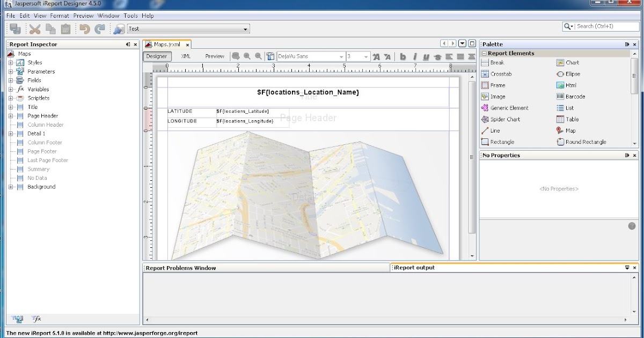
Task: Toggle bold formatting on selected text
Action: (x=403, y=56)
